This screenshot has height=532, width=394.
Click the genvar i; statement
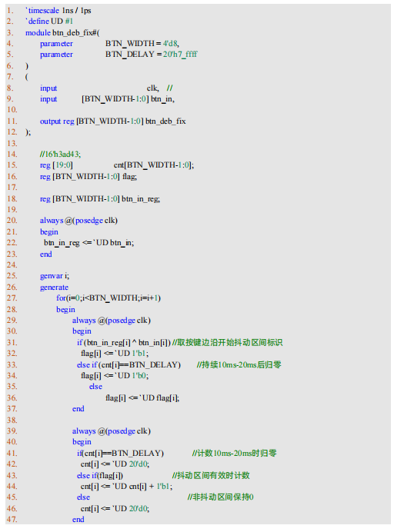55,276
